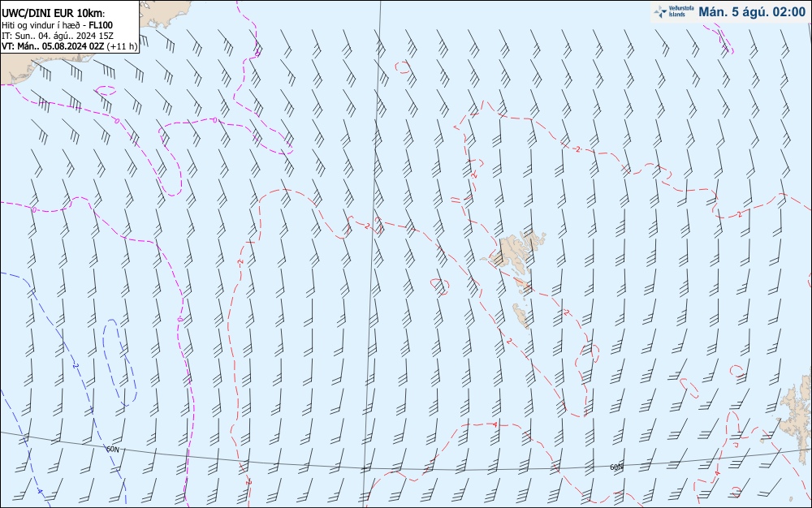Image resolution: width=812 pixels, height=508 pixels.
Task: Select the 'Mán. 5 ágú. 02:00' timestamp
Action: tap(752, 12)
